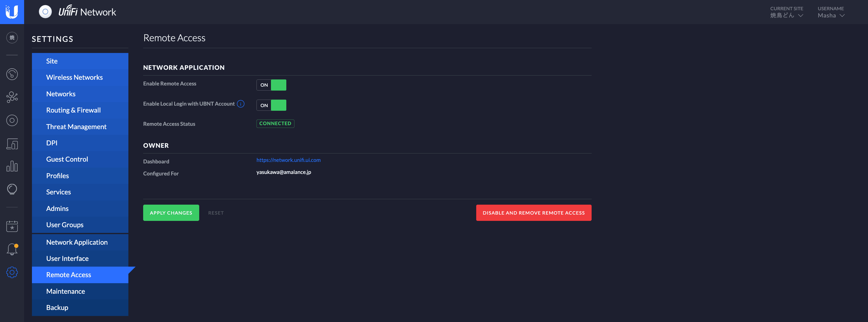Click the CONNECTED status badge
The height and width of the screenshot is (322, 868).
275,123
